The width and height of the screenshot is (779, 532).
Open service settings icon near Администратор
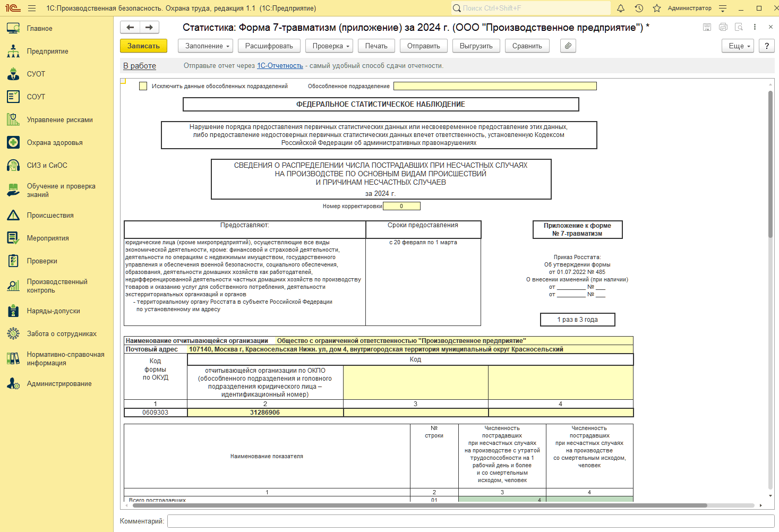[723, 8]
